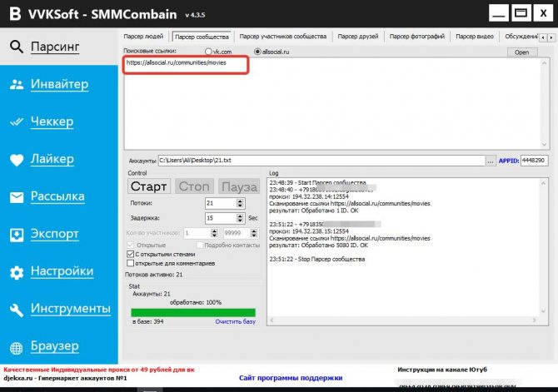Viewport: 558px width, 392px height.
Task: Open the Экспорт section
Action: (x=54, y=234)
